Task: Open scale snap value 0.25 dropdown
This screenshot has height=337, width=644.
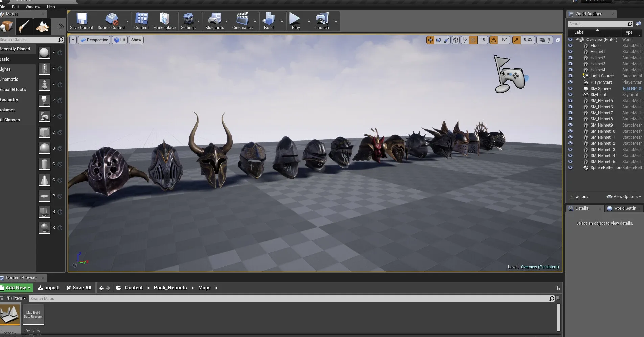Action: point(528,40)
